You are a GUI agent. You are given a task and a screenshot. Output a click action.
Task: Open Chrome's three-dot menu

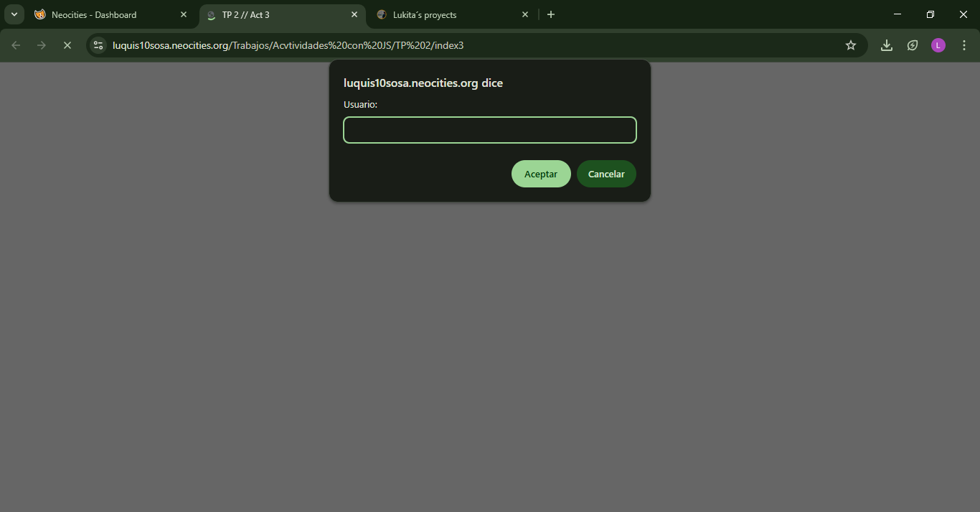point(964,45)
